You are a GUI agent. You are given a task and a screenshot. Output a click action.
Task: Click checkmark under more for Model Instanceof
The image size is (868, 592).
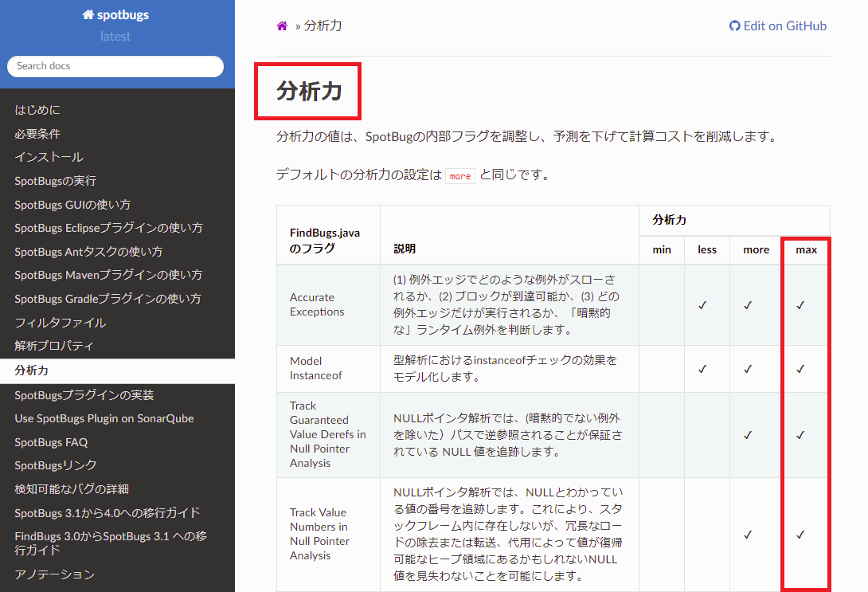748,369
